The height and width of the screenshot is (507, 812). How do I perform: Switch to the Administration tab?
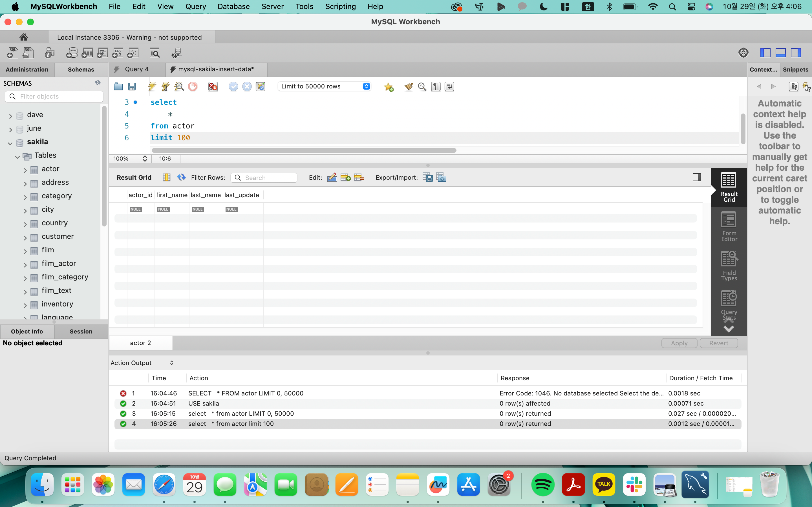27,70
